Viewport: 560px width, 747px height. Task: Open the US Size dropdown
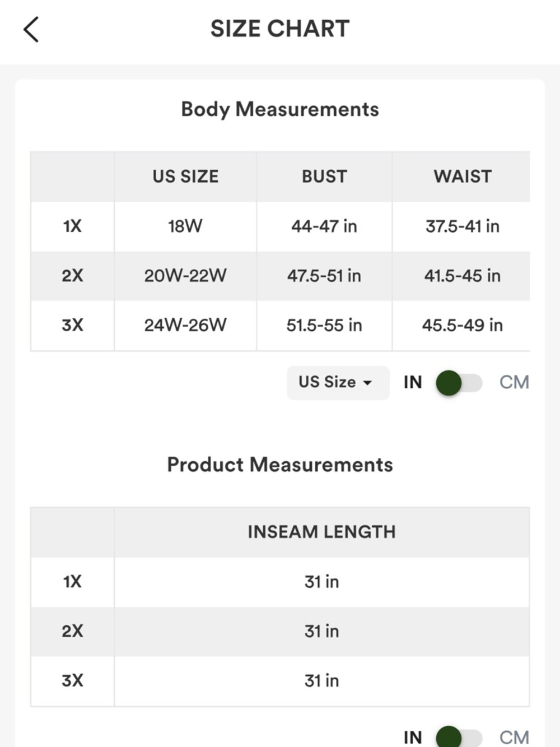click(x=338, y=383)
